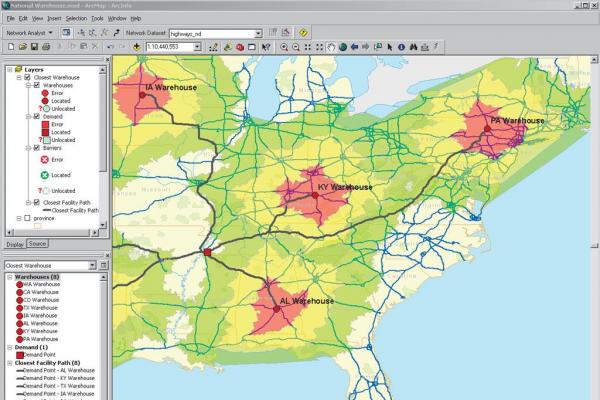Open the Selection menu
The image size is (600, 400).
76,18
